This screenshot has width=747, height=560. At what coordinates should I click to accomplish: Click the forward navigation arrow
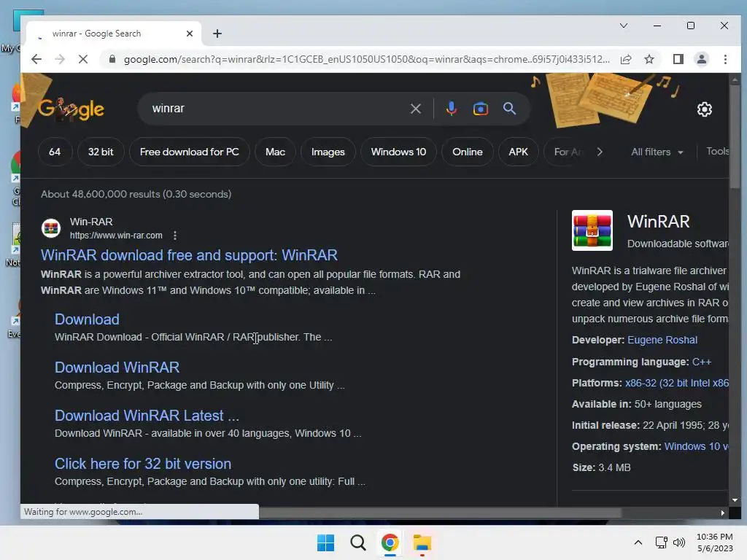(x=60, y=59)
